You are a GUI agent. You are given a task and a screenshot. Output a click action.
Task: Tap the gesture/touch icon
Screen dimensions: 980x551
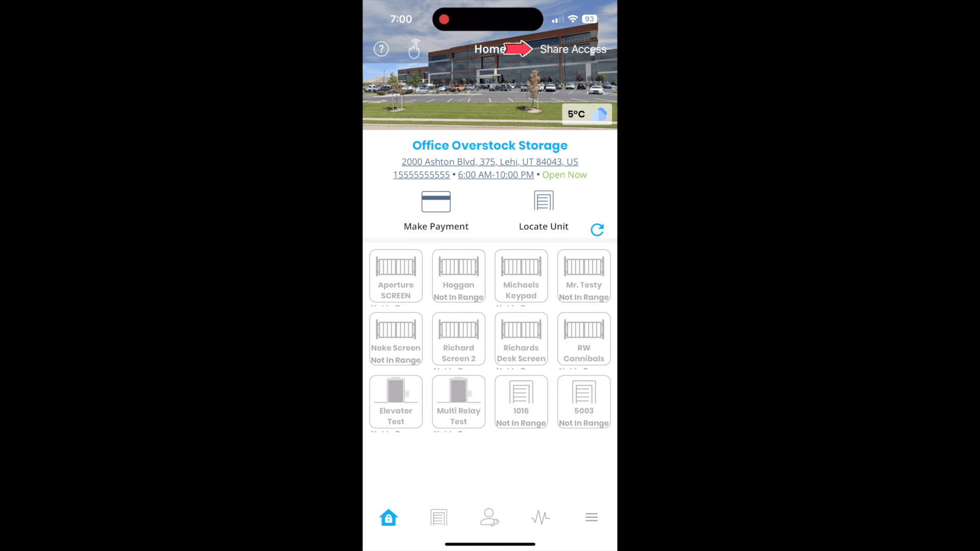(x=414, y=49)
